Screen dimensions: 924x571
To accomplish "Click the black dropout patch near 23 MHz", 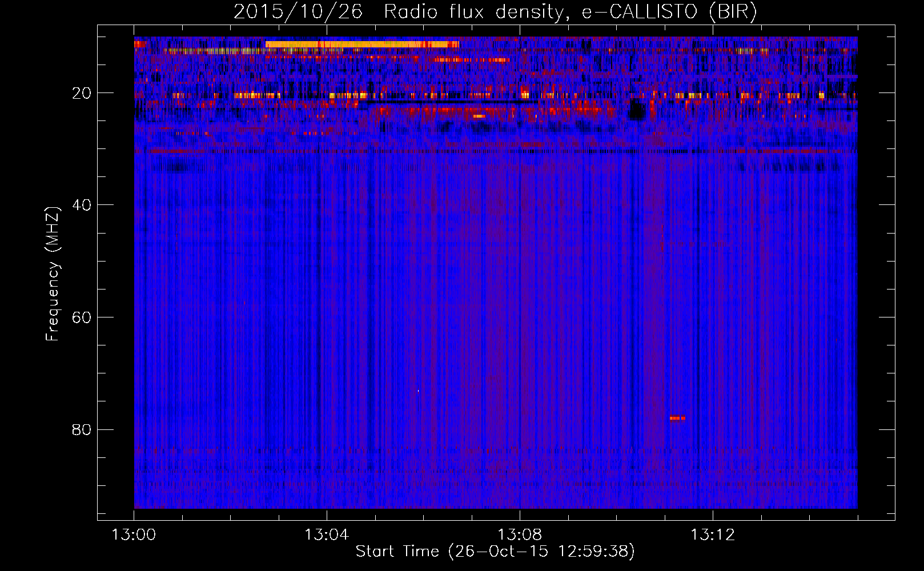I will pyautogui.click(x=636, y=110).
